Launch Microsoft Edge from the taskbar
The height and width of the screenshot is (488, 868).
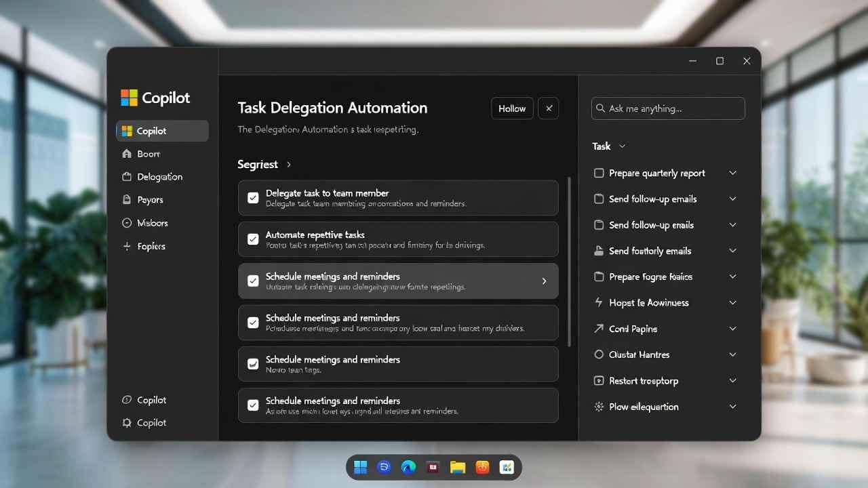408,467
